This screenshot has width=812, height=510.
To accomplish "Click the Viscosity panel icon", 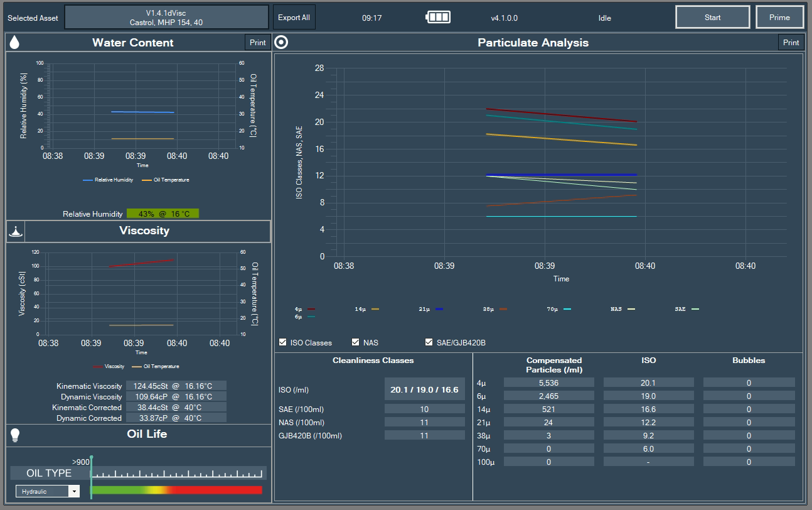I will (16, 231).
